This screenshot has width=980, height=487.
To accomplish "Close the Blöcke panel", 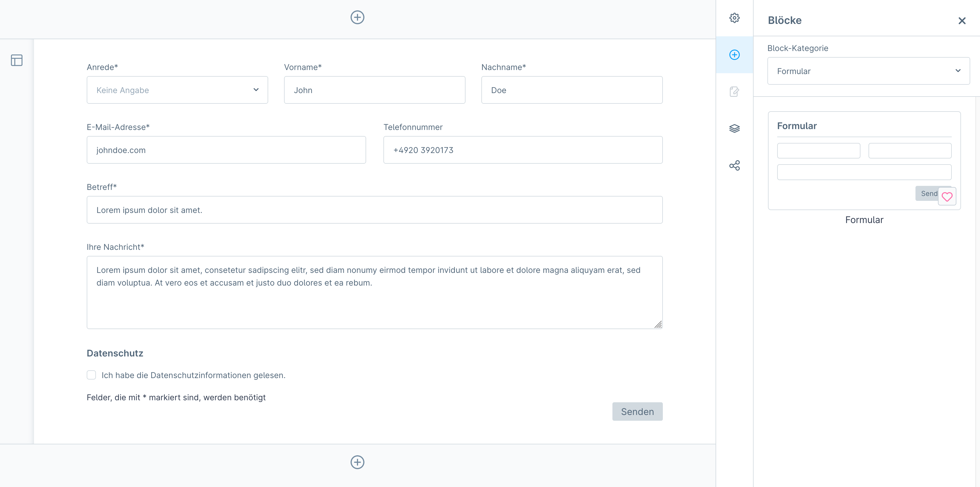I will click(x=962, y=20).
